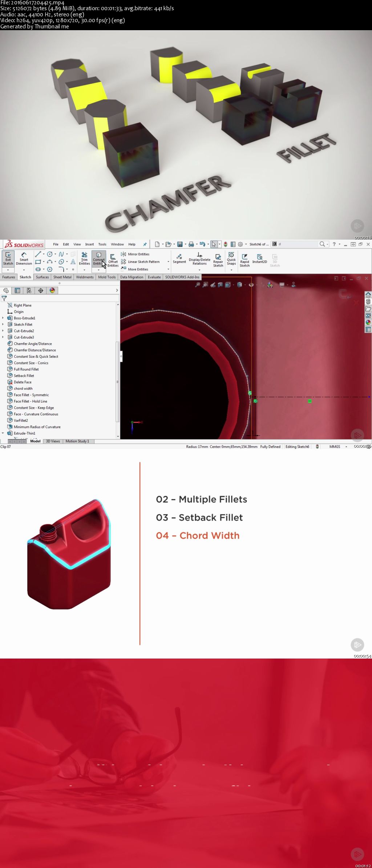Select Move Entities
This screenshot has height=868, width=372.
click(134, 269)
